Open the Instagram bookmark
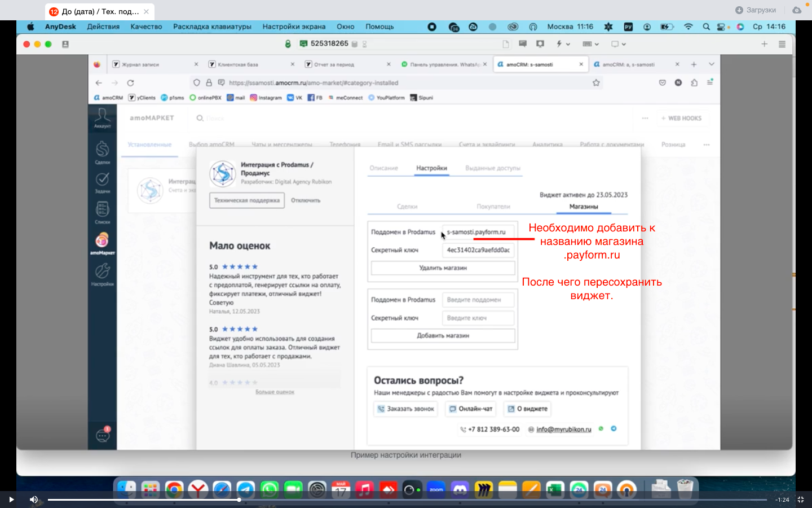 266,98
